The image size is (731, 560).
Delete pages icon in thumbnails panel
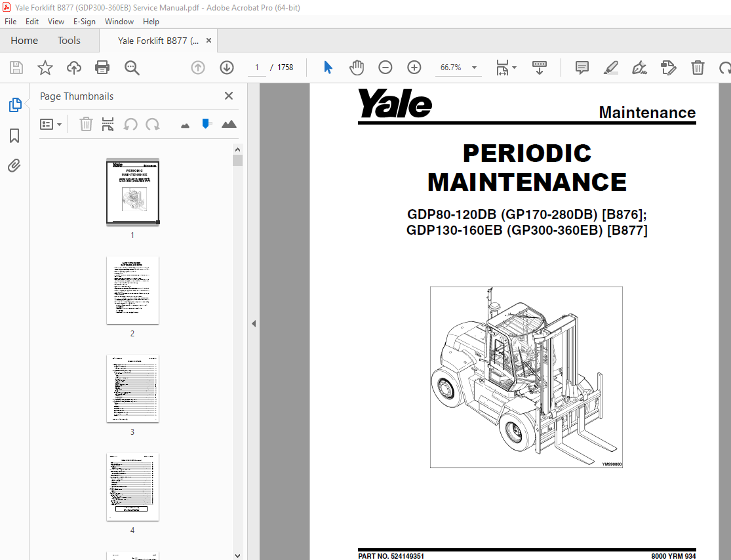[86, 125]
